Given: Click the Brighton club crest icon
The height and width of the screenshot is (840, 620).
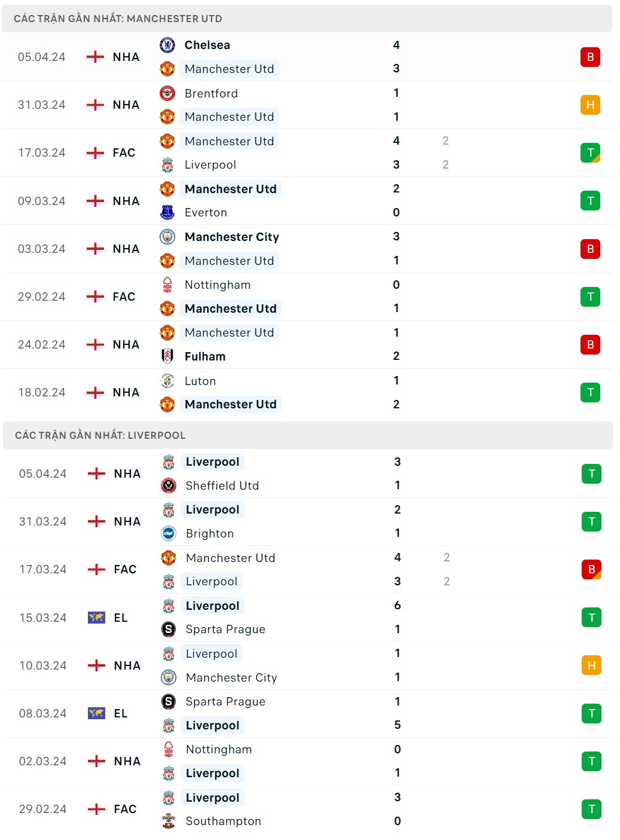Looking at the screenshot, I should 169,533.
